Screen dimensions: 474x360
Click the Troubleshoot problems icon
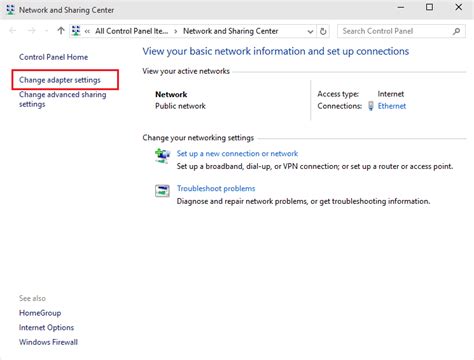162,191
